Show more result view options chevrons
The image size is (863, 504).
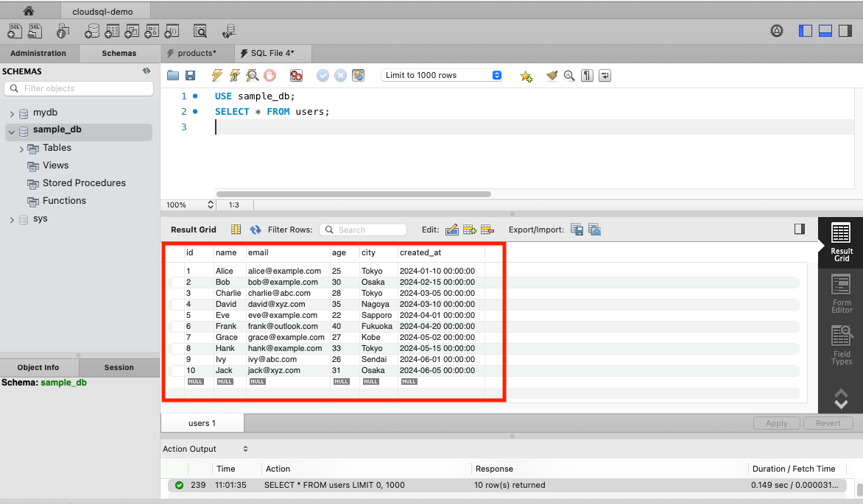pyautogui.click(x=841, y=399)
